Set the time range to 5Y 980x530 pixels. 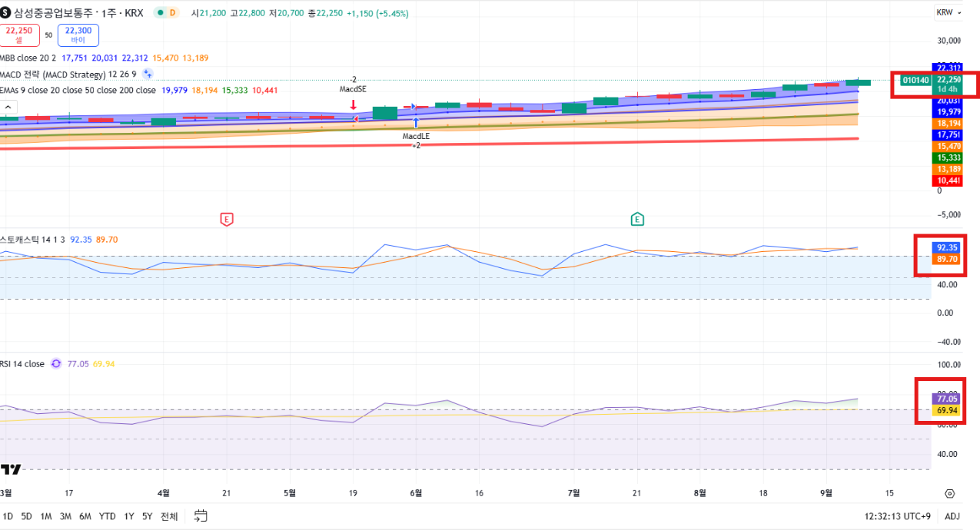pos(148,516)
